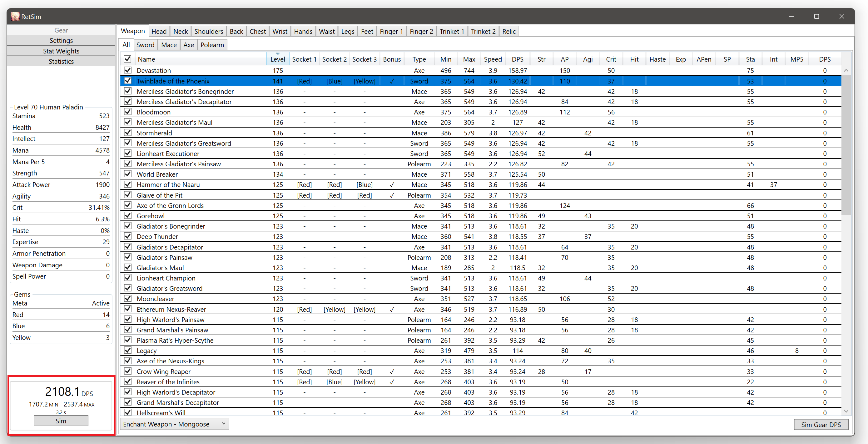Uncheck the Crow Wing Reaper checkbox
Viewport: 868px width, 444px height.
click(127, 371)
